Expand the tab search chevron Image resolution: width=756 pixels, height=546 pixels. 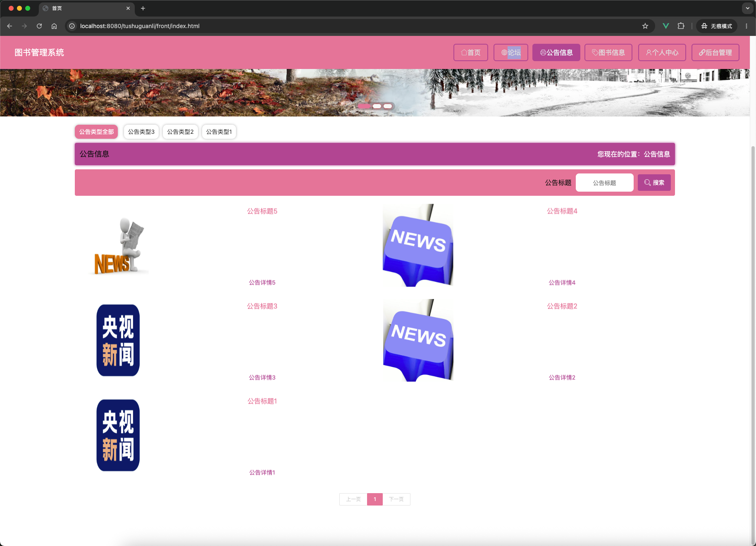(747, 8)
